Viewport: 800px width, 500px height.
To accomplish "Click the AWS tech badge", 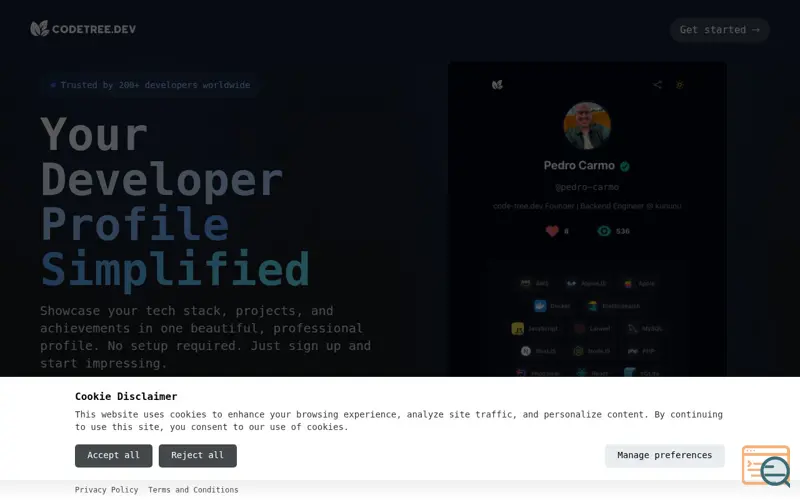I will 534,283.
